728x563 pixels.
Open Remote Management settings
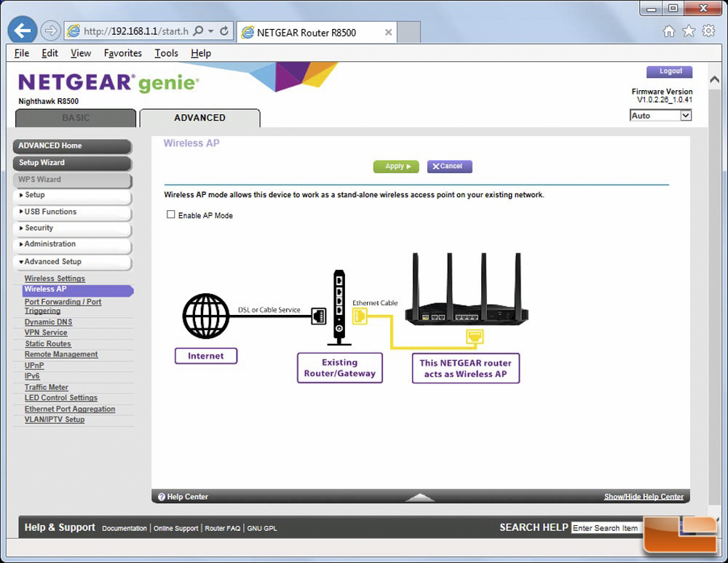61,354
